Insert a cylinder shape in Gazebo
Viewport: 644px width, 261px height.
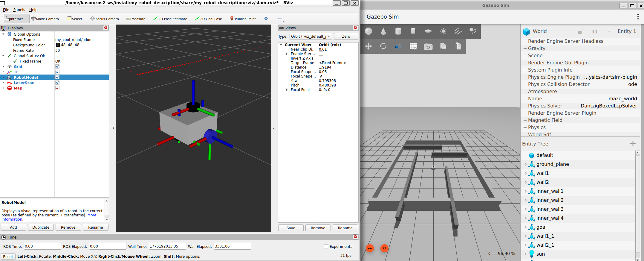(x=398, y=31)
